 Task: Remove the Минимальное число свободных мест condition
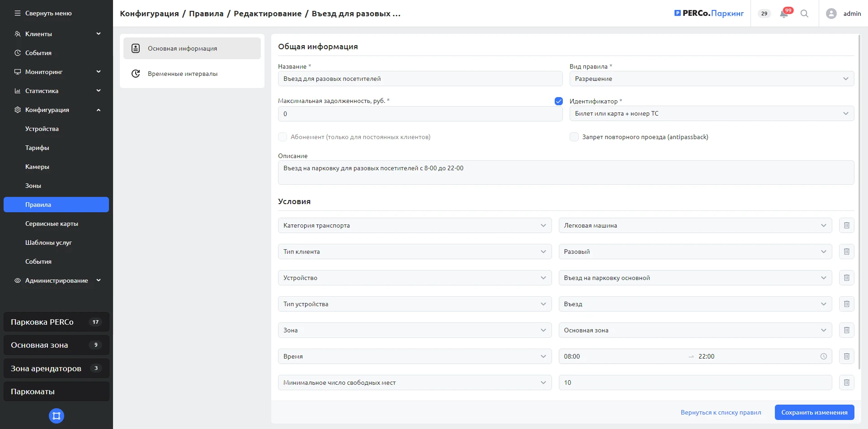(846, 382)
